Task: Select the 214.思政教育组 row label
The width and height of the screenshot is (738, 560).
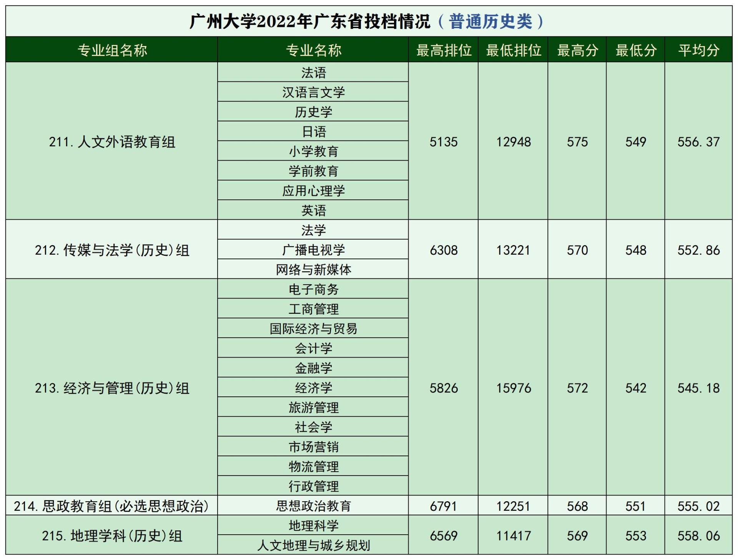Action: tap(112, 506)
